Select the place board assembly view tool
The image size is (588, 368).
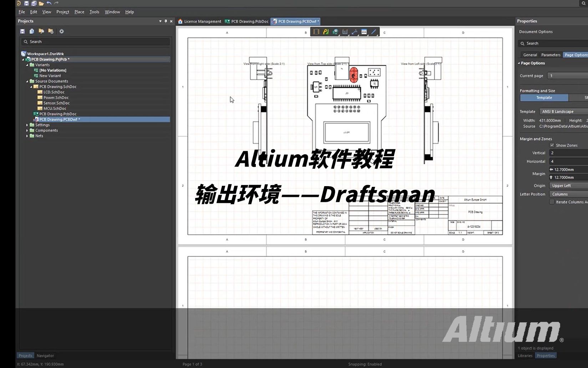click(316, 31)
